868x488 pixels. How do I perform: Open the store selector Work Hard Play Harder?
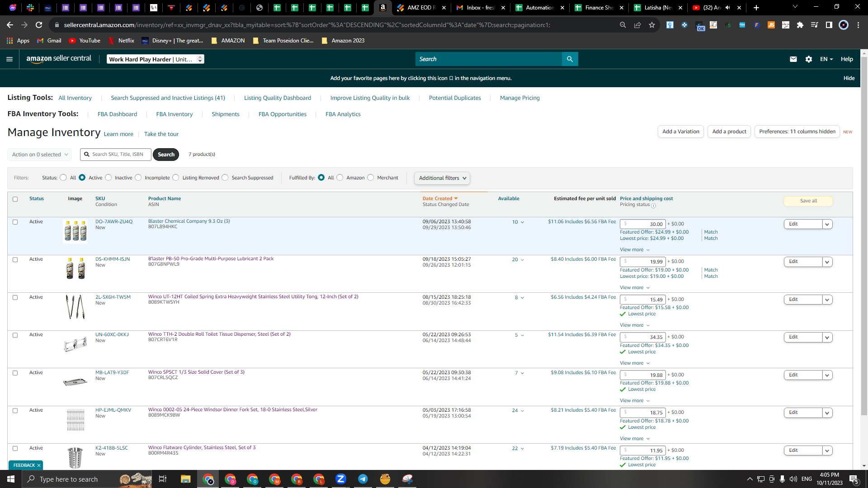tap(156, 59)
